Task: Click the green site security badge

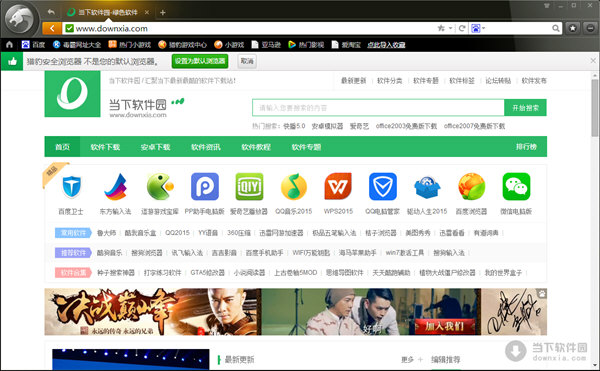Action: point(69,28)
